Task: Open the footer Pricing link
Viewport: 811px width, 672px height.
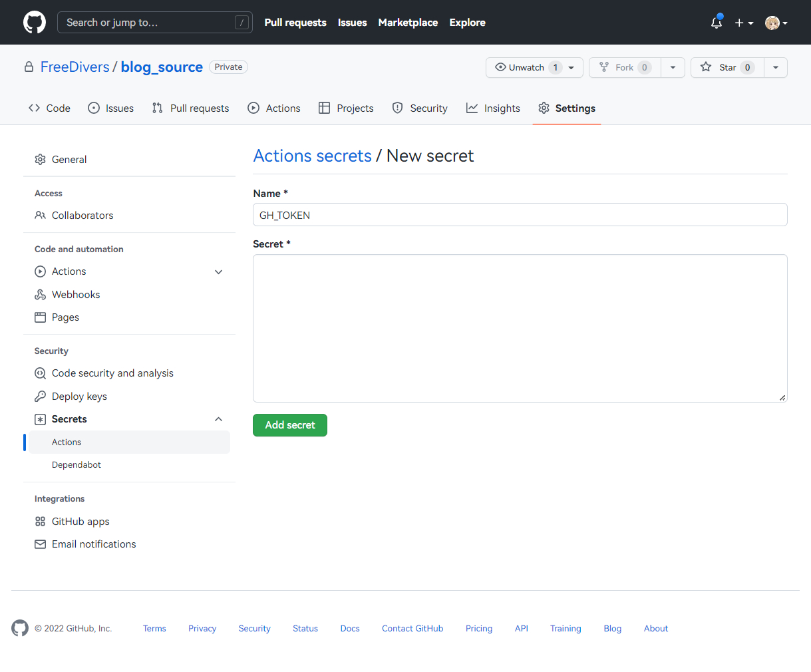Action: tap(479, 629)
